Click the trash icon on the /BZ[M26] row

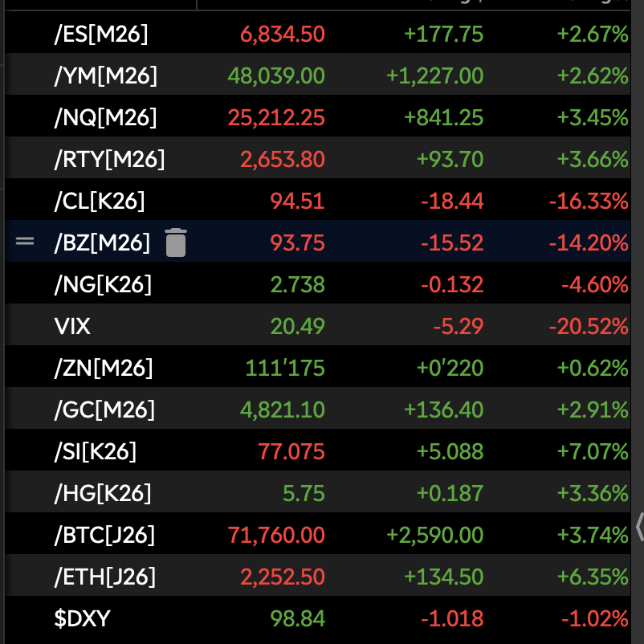[x=175, y=243]
